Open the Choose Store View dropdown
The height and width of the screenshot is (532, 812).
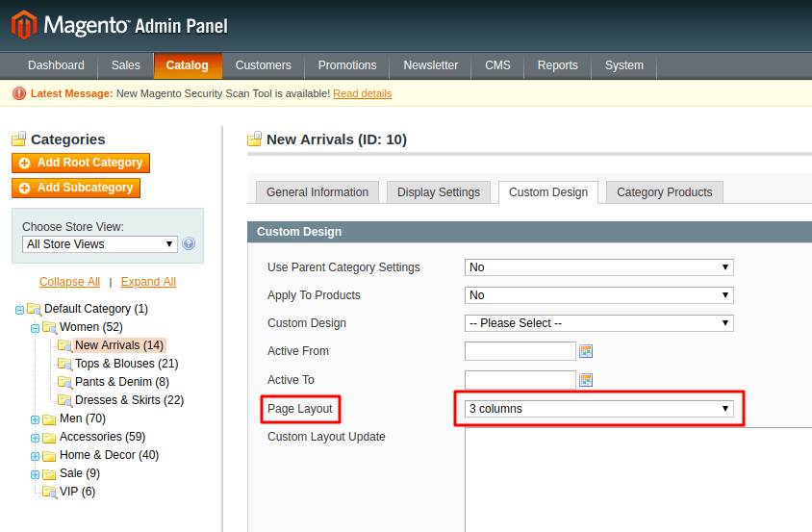(x=100, y=244)
